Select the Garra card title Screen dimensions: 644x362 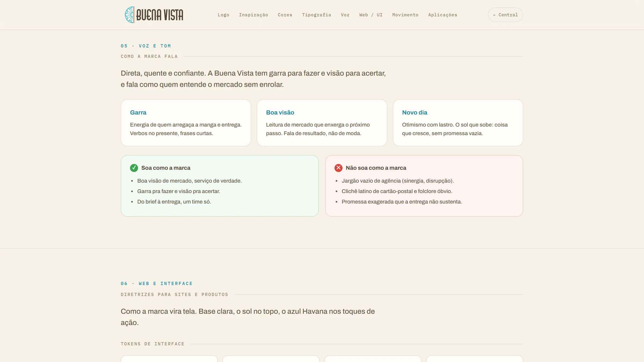pyautogui.click(x=138, y=112)
